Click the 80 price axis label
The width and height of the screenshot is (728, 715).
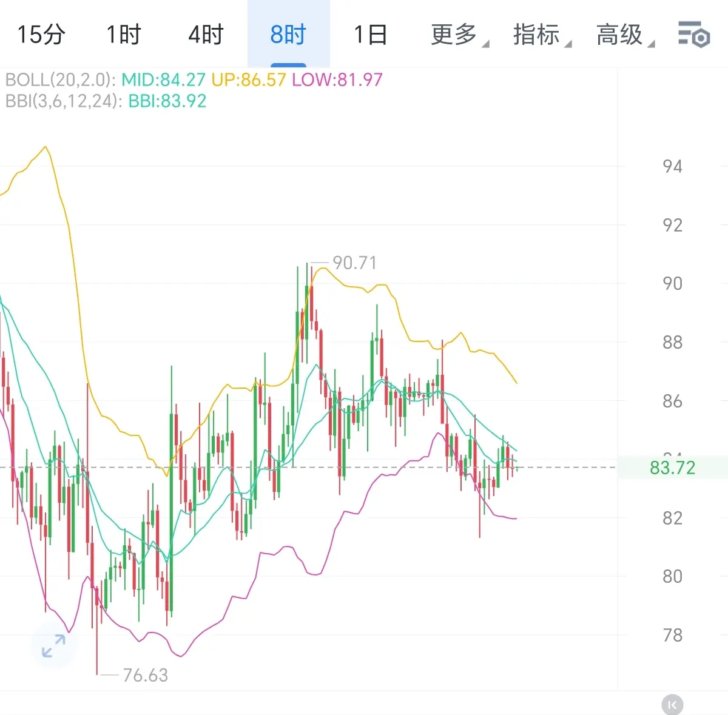672,576
